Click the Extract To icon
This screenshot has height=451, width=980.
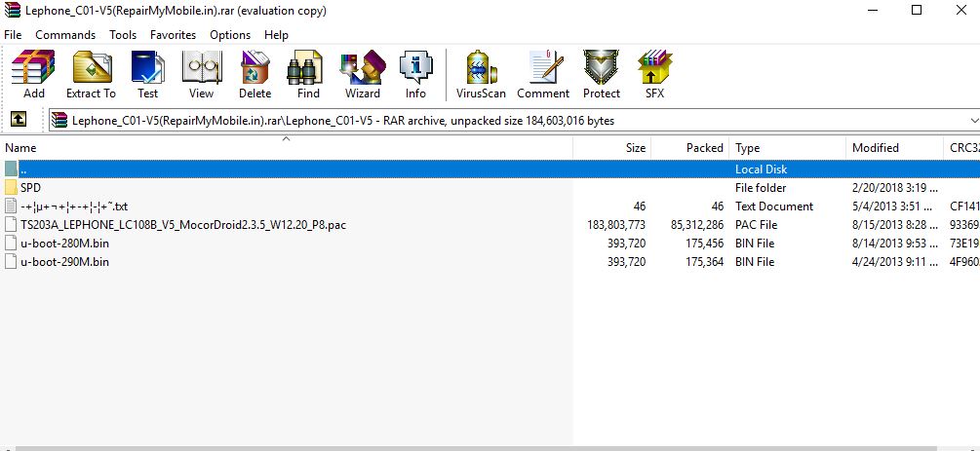[91, 75]
